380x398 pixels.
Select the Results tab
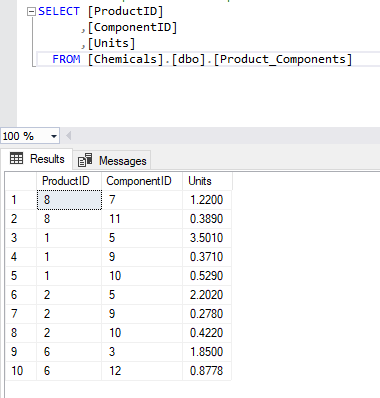tap(37, 159)
